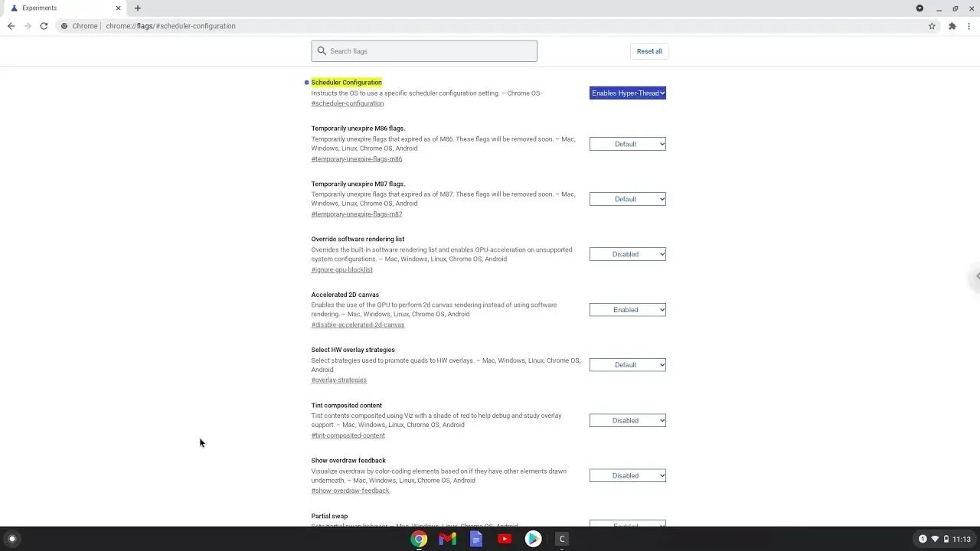Bookmark this page with the star icon

pos(932,26)
